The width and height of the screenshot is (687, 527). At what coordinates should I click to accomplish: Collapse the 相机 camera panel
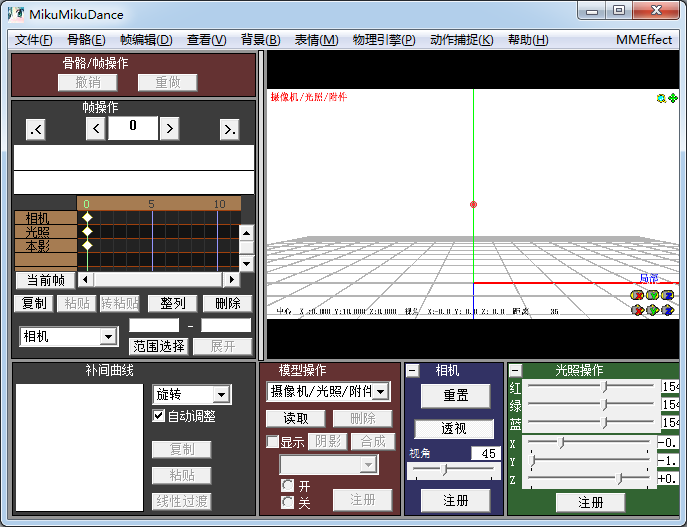[x=412, y=371]
